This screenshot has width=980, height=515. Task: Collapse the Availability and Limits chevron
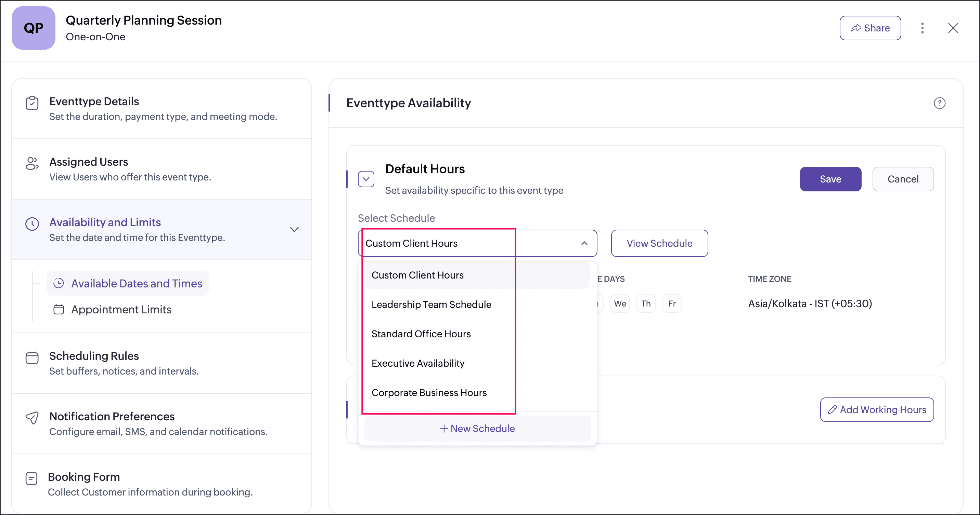click(294, 230)
